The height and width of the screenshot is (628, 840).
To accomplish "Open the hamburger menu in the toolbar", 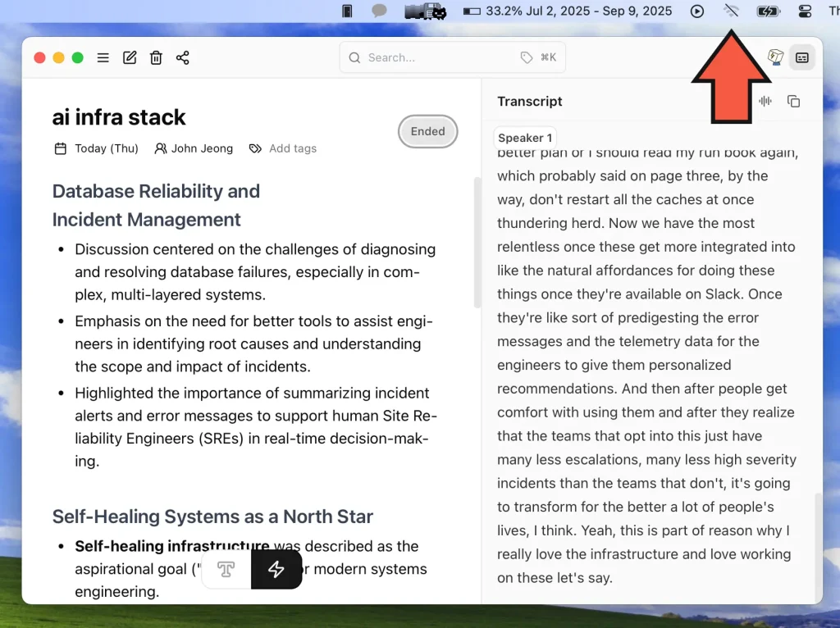I will [103, 57].
